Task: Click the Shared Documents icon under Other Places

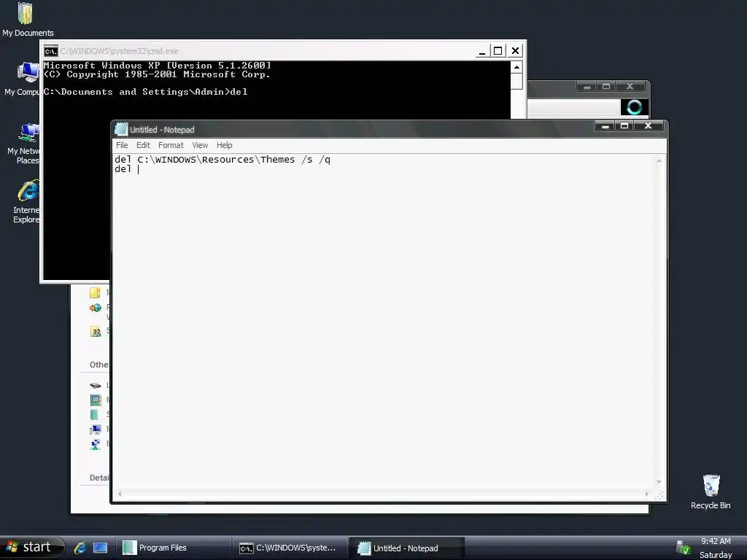Action: (94, 415)
